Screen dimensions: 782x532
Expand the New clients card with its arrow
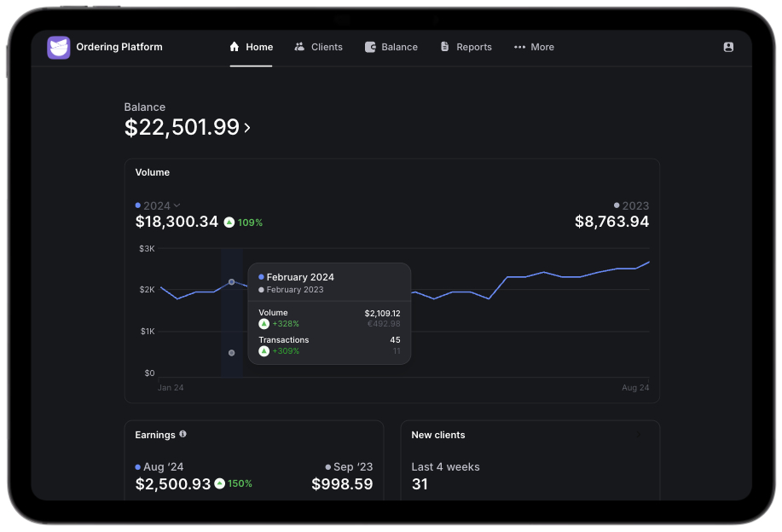pyautogui.click(x=640, y=435)
